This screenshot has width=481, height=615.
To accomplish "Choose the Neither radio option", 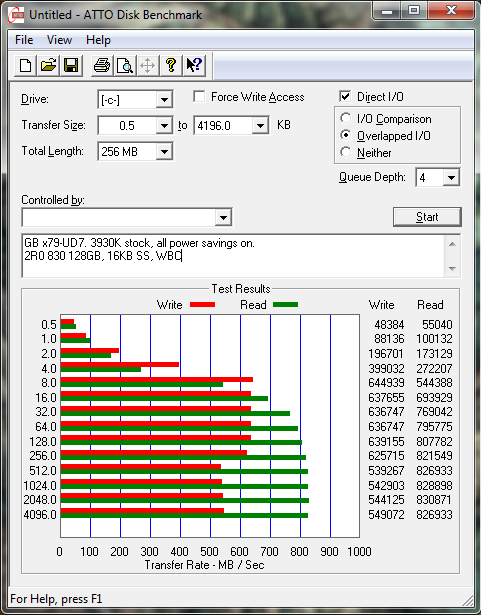I will (346, 152).
